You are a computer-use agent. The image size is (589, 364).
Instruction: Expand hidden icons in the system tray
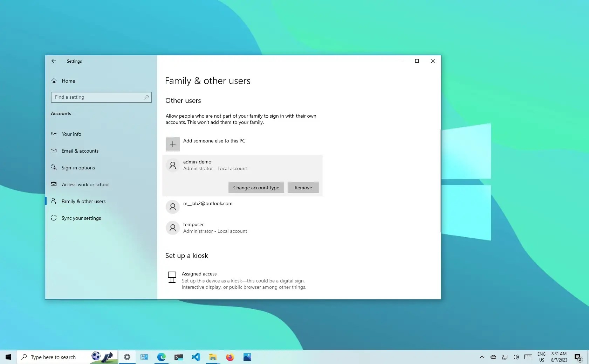tap(482, 357)
